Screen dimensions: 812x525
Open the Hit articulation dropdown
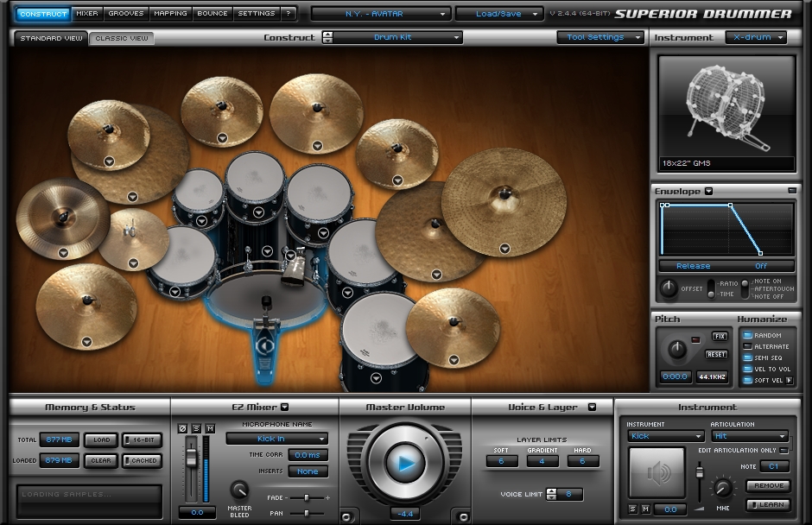click(x=750, y=436)
